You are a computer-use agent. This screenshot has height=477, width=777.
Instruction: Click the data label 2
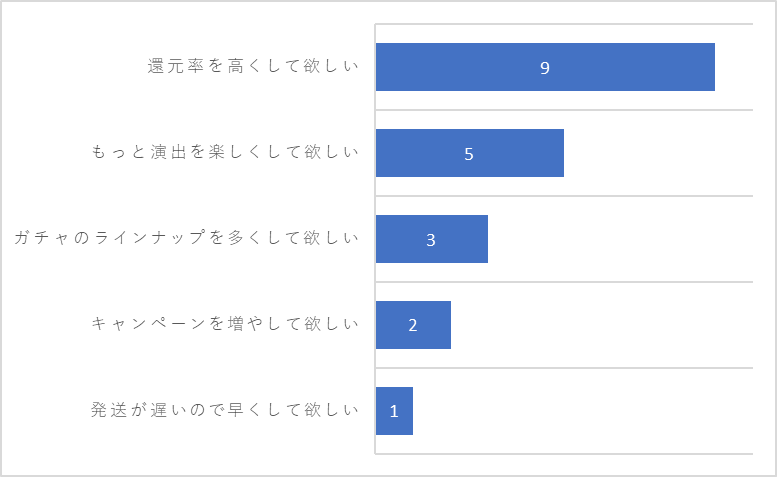pos(413,325)
